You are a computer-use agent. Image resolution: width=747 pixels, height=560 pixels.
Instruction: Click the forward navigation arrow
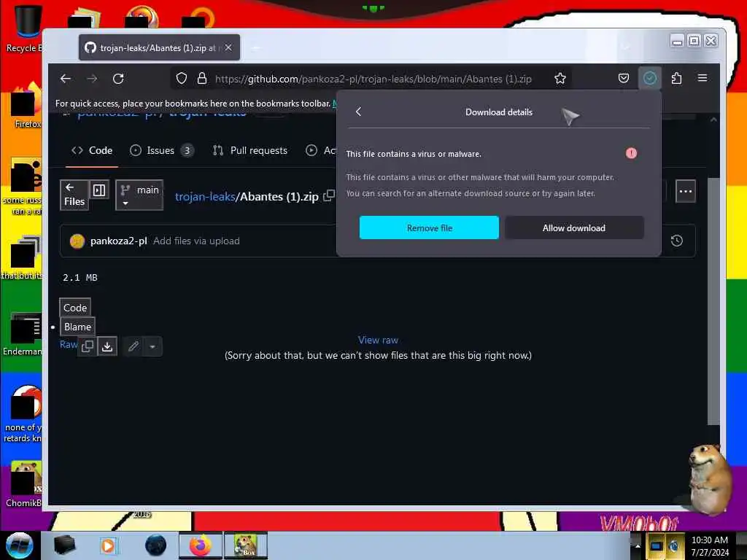[x=92, y=79]
